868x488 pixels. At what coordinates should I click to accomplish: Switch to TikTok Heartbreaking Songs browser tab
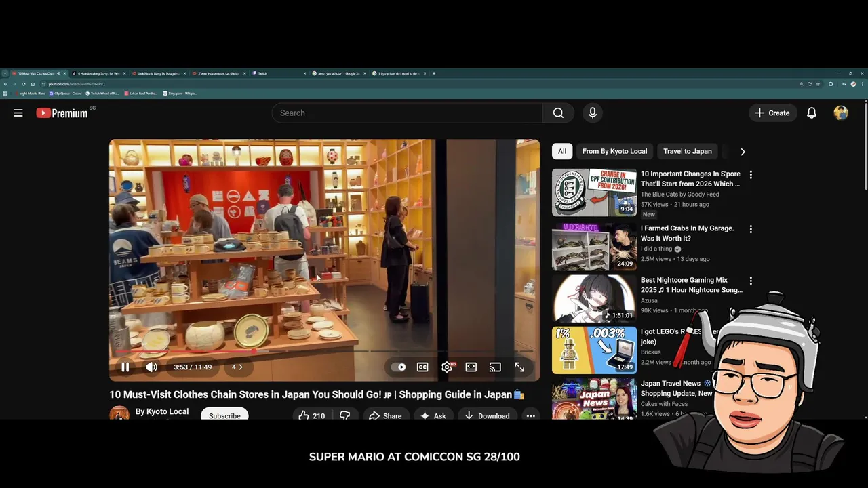(x=98, y=73)
